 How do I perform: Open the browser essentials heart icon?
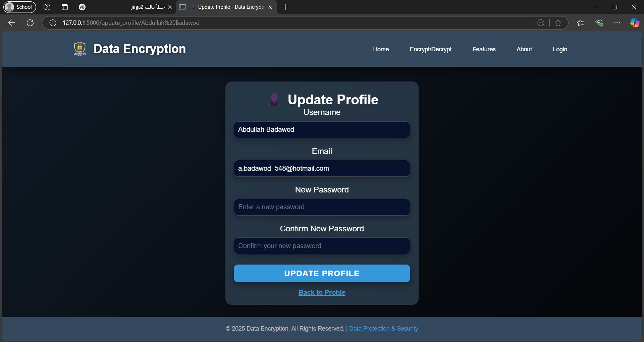(599, 23)
